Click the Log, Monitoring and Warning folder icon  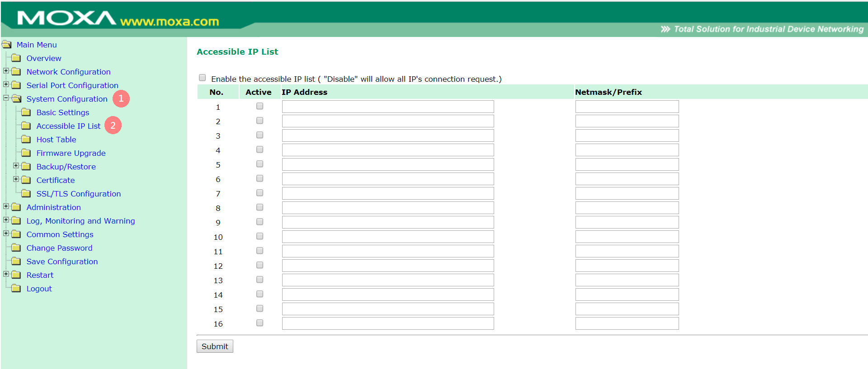pyautogui.click(x=16, y=220)
